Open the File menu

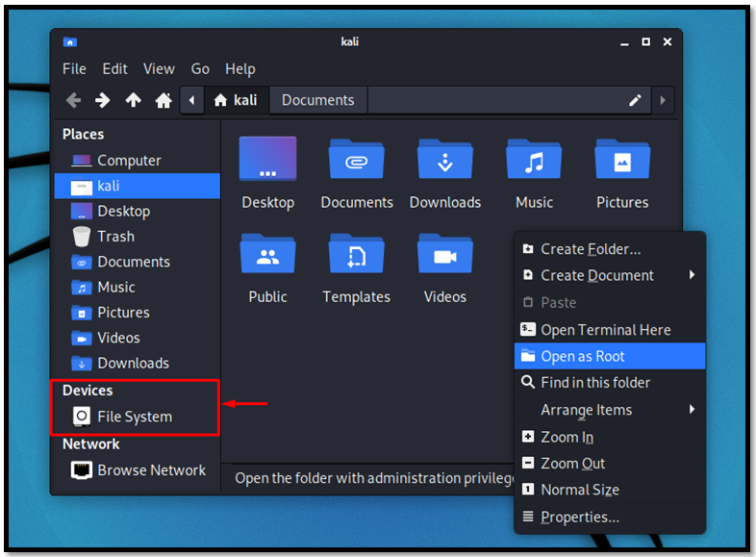point(74,69)
